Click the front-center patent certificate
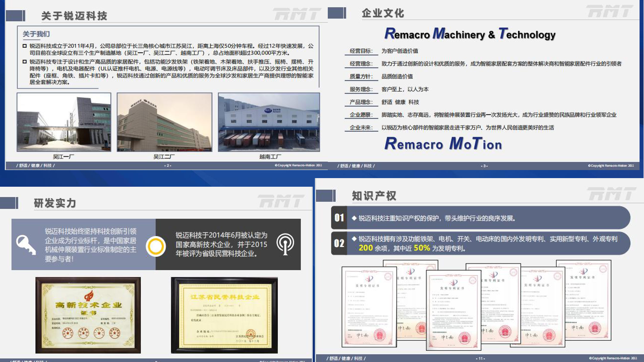 tap(454, 310)
